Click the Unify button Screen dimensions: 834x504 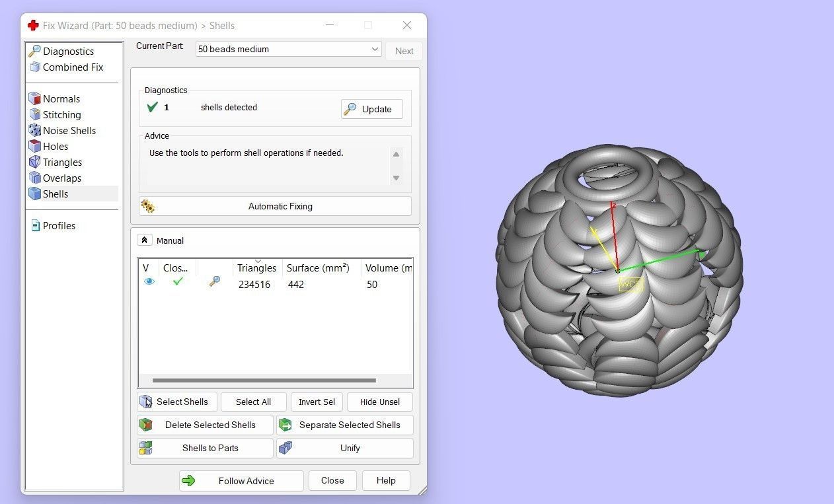pyautogui.click(x=345, y=448)
